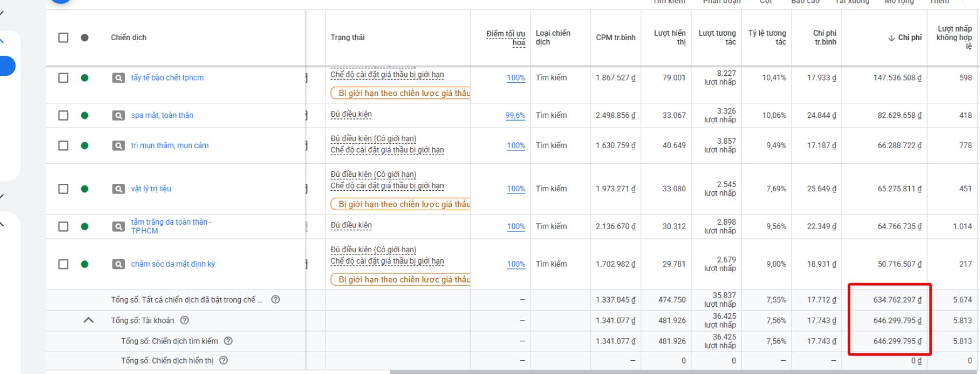Image resolution: width=980 pixels, height=374 pixels.
Task: Click cost value 147.536.508 ₫
Action: click(898, 78)
